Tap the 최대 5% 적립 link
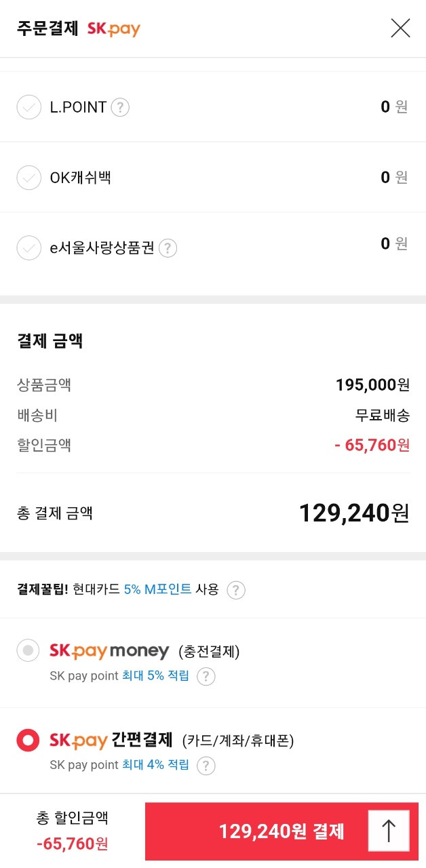This screenshot has width=426, height=868. (155, 675)
